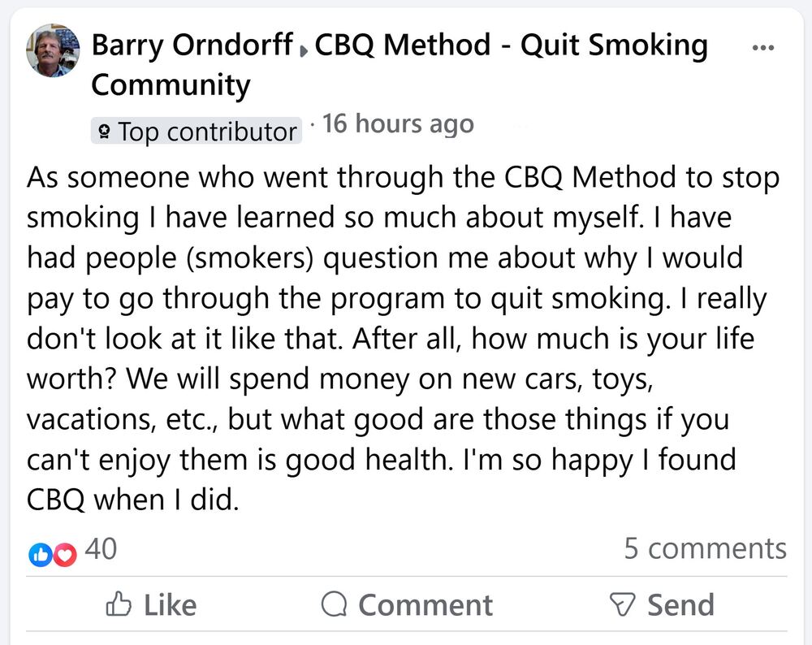The width and height of the screenshot is (812, 645).
Task: Click the Send arrow icon
Action: pyautogui.click(x=621, y=604)
